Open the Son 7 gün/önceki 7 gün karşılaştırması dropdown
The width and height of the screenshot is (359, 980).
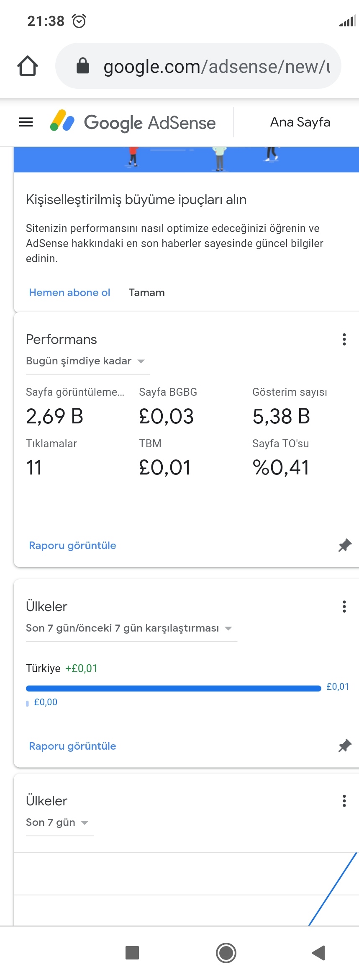(x=131, y=628)
